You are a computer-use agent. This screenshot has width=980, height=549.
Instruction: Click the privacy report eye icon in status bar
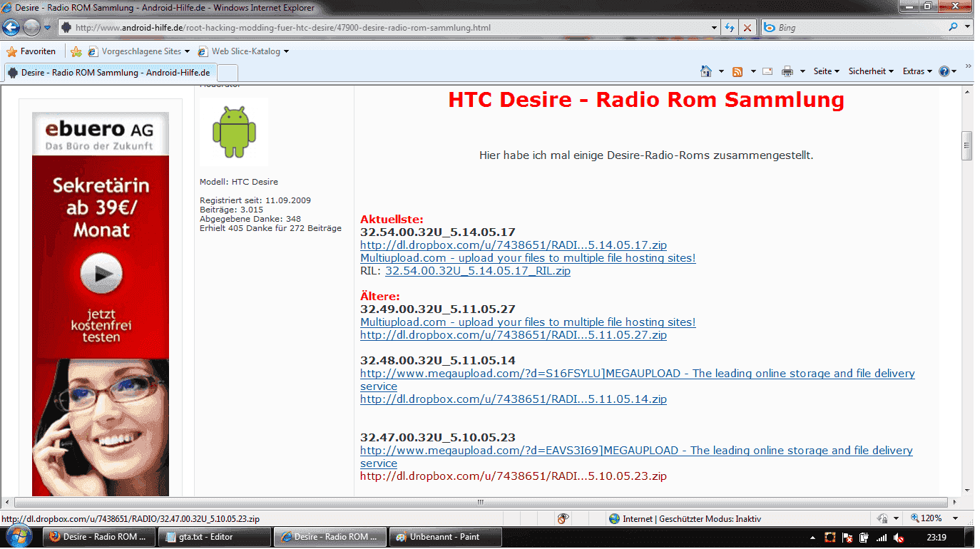563,518
